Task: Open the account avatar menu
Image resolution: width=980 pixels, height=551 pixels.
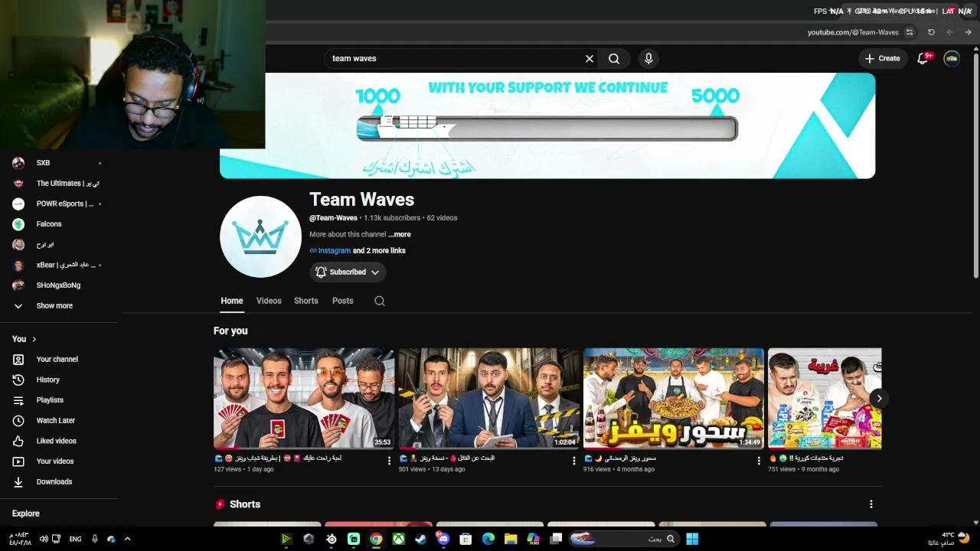Action: [x=952, y=58]
